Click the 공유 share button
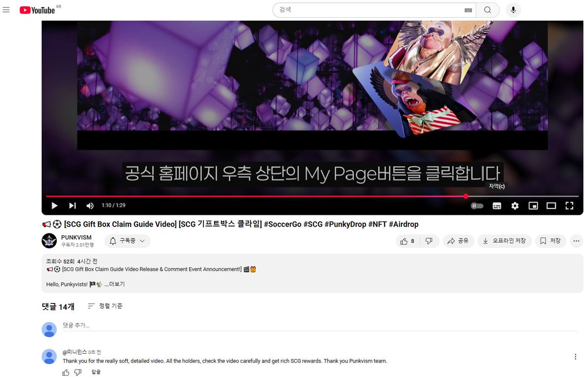588x383 pixels. 458,241
